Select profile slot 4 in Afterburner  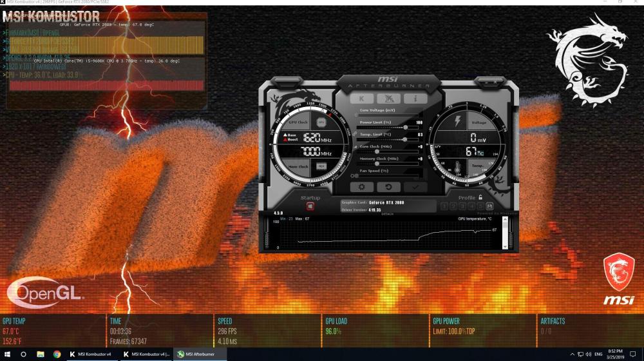click(x=471, y=206)
